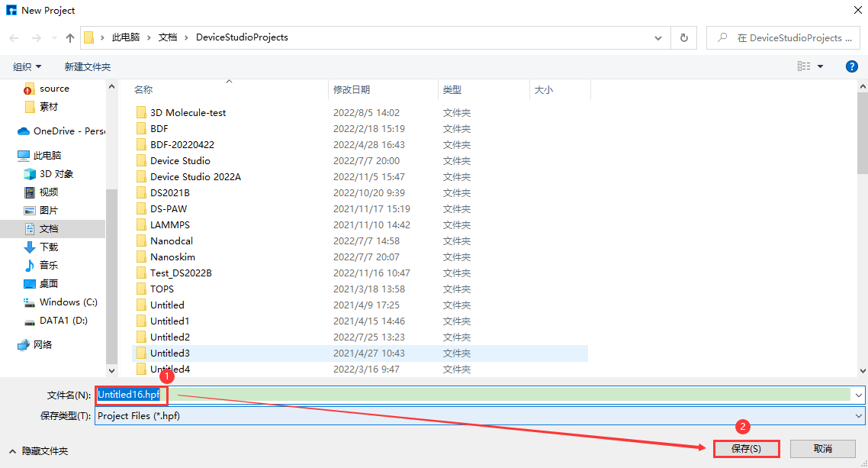Viewport: 868px width, 468px height.
Task: Select the 下载 folder in sidebar
Action: click(49, 247)
